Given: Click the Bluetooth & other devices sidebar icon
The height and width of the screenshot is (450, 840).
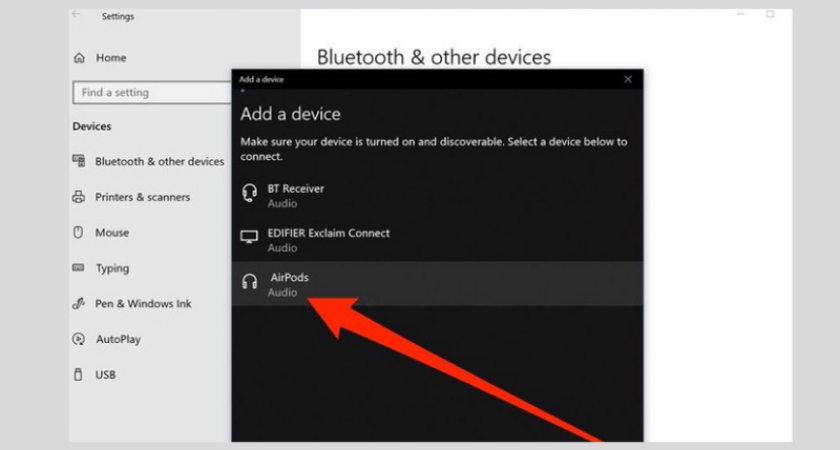Looking at the screenshot, I should click(x=78, y=161).
